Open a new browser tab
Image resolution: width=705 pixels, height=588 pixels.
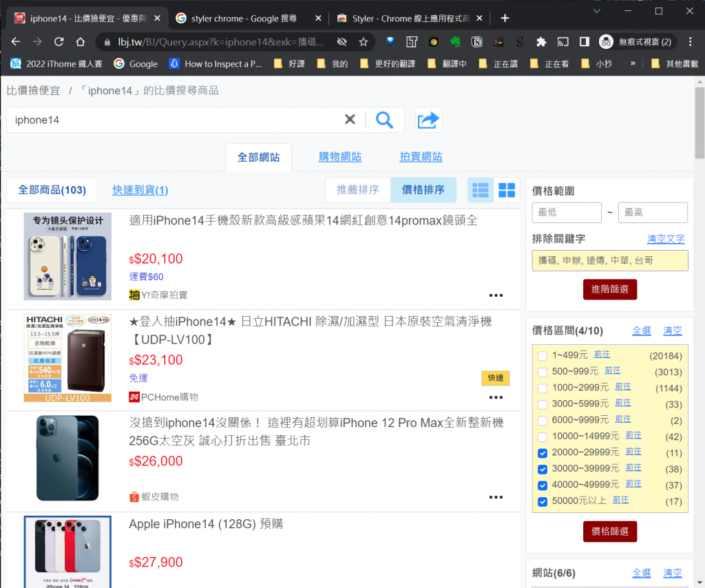click(x=505, y=18)
